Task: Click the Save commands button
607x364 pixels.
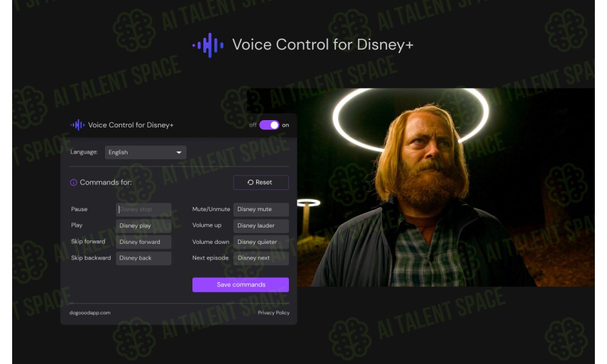Action: tap(240, 285)
